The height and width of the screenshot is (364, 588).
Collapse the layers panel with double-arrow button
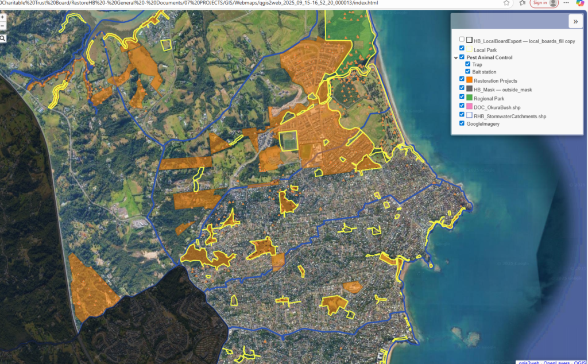coord(575,22)
